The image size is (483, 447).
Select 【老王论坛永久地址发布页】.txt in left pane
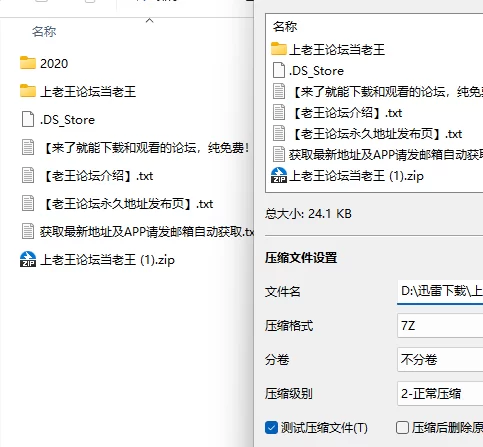click(x=127, y=203)
